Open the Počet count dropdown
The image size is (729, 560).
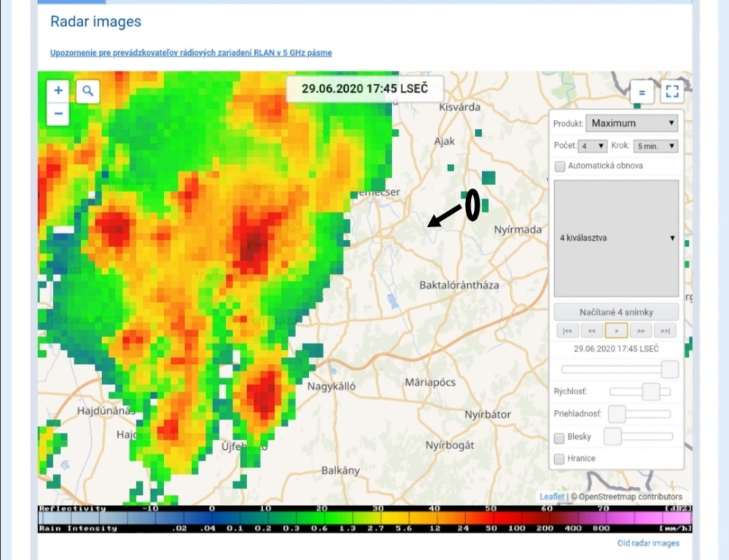(591, 146)
